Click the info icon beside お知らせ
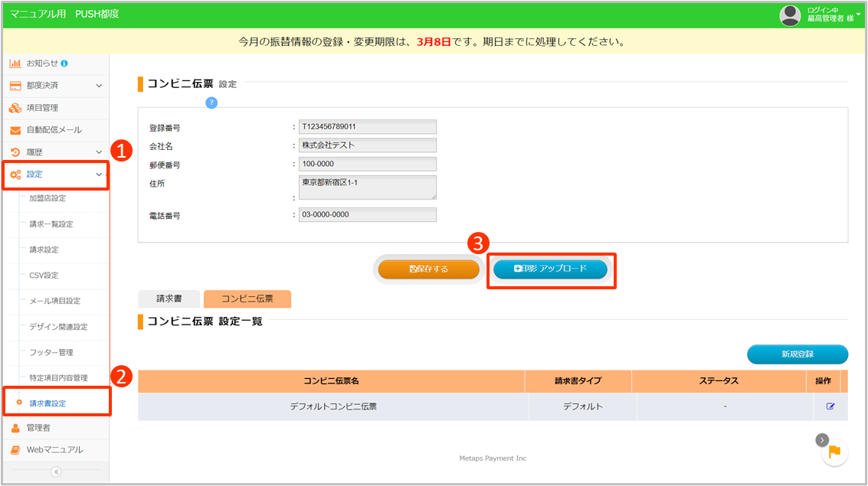 [64, 63]
